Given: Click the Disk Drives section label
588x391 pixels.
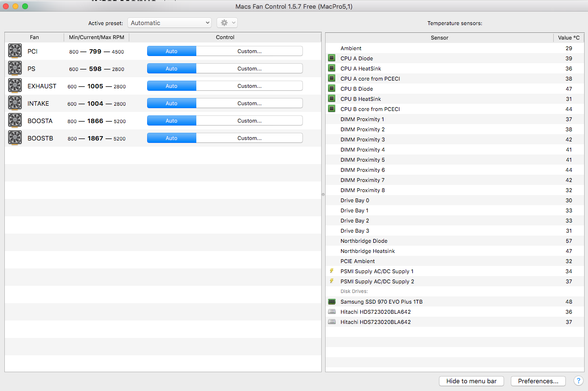Looking at the screenshot, I should click(x=354, y=291).
